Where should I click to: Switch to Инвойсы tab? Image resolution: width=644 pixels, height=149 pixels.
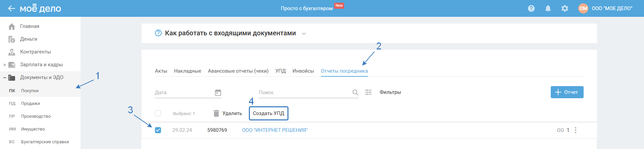point(303,71)
